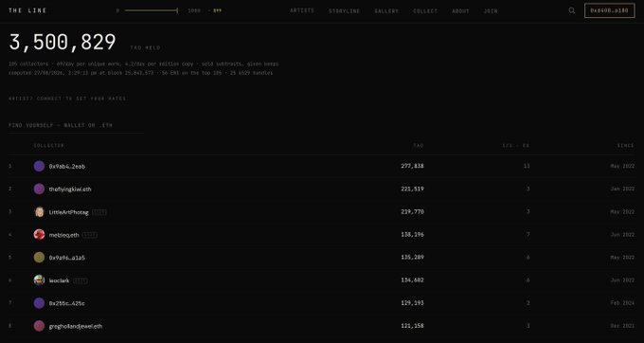Click the 0x9a96…a1a5 olive avatar

39,258
